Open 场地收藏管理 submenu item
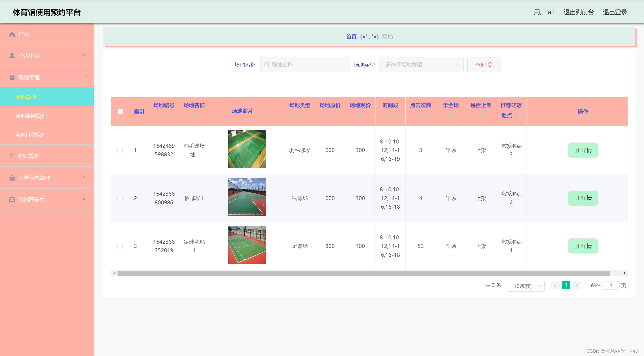 pyautogui.click(x=31, y=116)
